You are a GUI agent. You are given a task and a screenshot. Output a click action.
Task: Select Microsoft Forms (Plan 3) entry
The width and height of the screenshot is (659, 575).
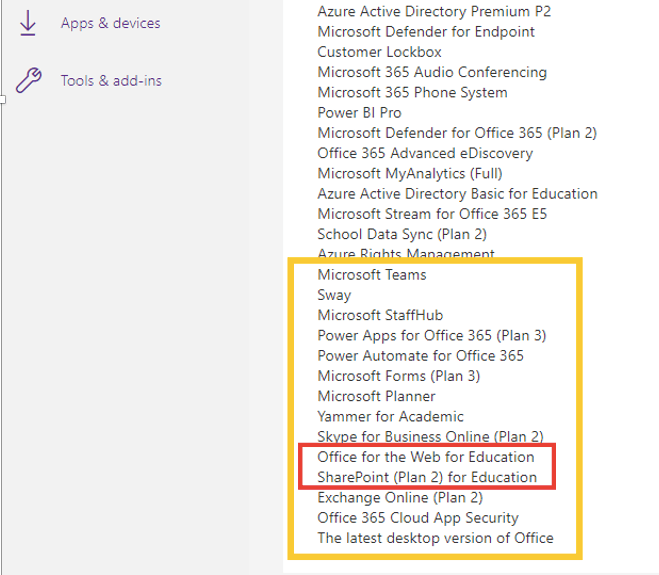(x=398, y=376)
